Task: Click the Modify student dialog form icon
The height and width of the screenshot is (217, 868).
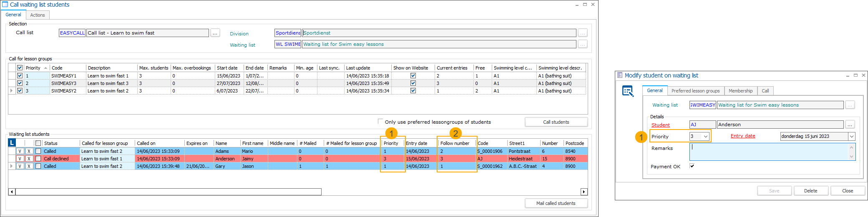Action: click(628, 91)
